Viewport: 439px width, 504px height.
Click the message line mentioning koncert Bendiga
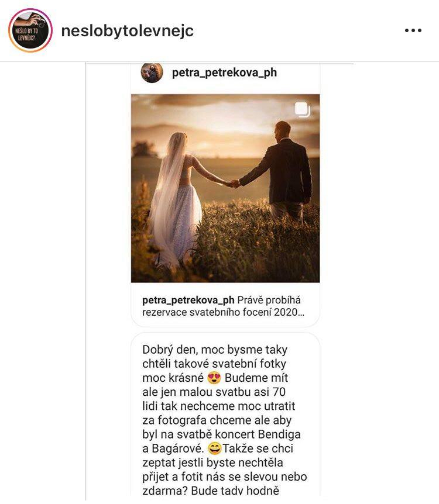point(221,434)
